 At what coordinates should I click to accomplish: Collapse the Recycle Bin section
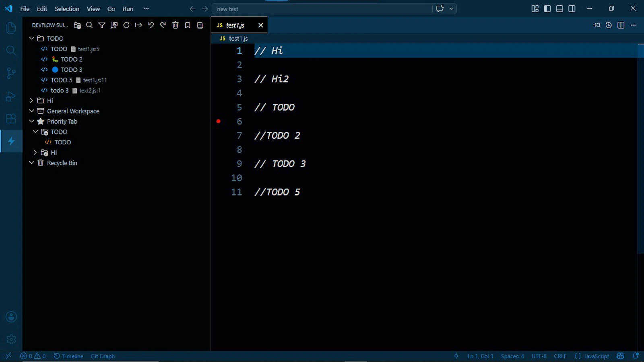31,163
